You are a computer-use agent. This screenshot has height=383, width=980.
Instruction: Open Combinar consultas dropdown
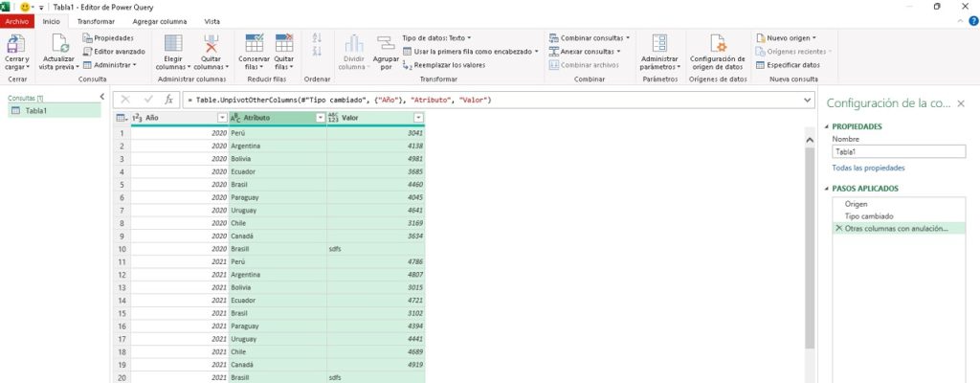coord(590,38)
